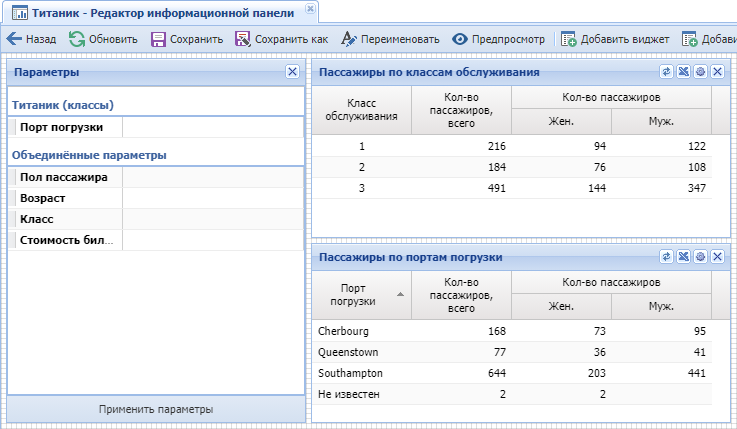This screenshot has height=429, width=737.
Task: Click the Объединённые параметры section heading
Action: point(89,155)
